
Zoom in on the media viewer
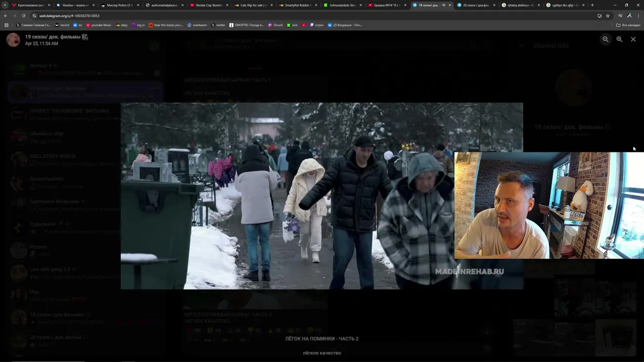(x=619, y=39)
